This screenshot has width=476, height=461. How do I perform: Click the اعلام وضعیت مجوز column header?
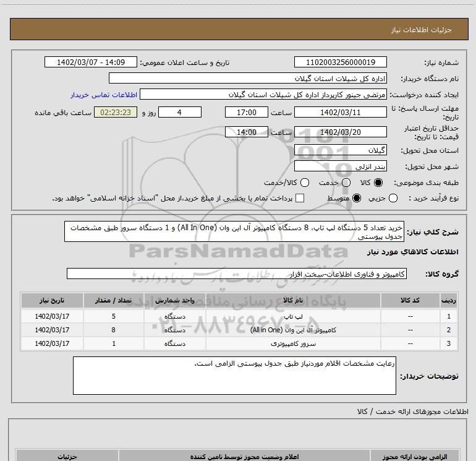[x=244, y=457]
